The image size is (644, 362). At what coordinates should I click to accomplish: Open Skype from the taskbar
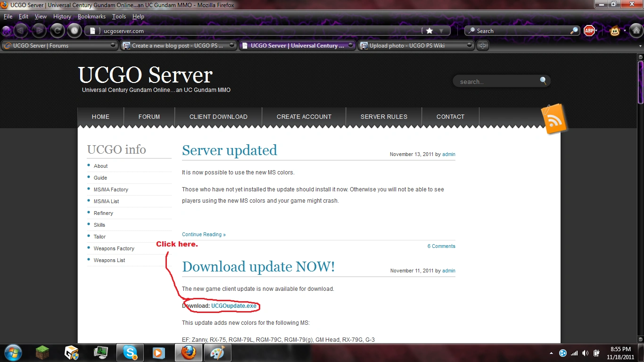tap(130, 353)
